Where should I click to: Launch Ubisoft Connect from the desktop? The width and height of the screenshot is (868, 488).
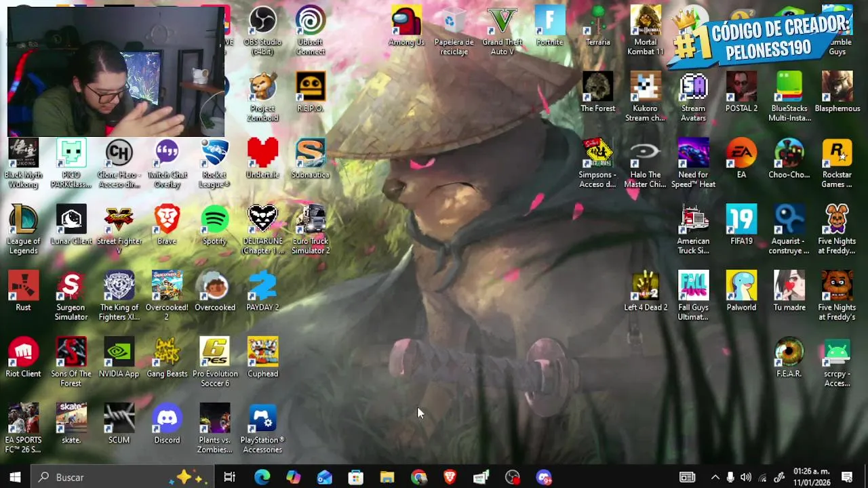pos(311,20)
